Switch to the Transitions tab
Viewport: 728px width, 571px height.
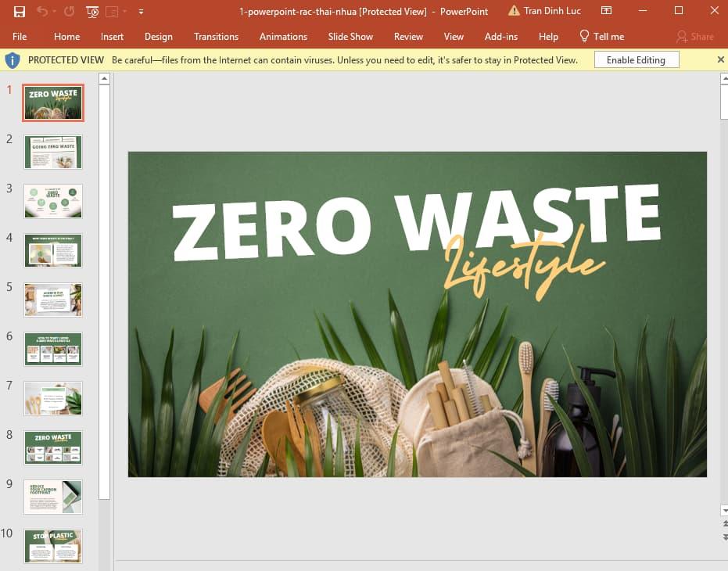tap(216, 37)
